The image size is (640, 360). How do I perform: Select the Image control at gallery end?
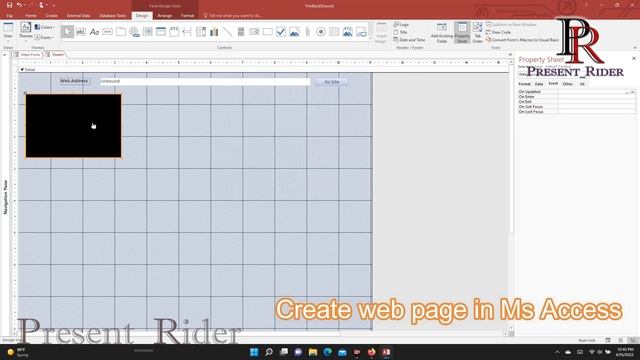point(361,32)
